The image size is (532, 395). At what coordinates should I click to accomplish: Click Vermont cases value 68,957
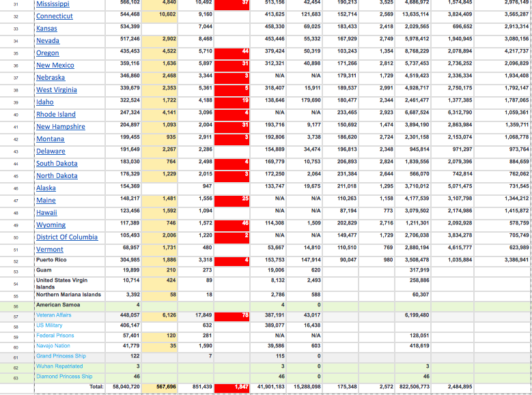point(131,248)
